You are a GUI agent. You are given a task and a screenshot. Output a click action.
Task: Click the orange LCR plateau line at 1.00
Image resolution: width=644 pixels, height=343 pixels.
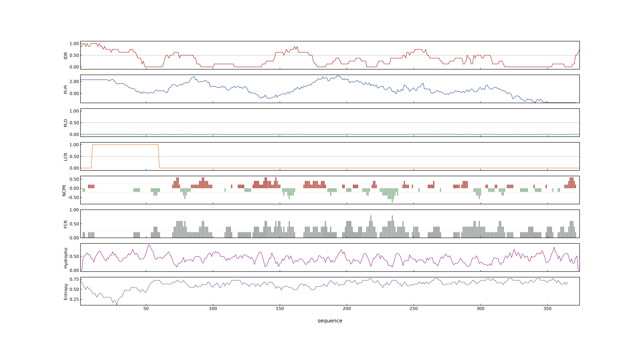point(125,145)
